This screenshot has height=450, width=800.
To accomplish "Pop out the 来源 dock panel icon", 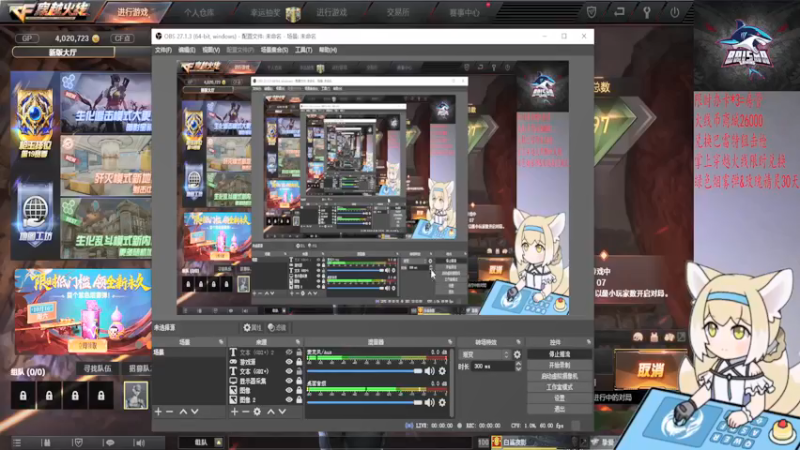I will click(298, 342).
